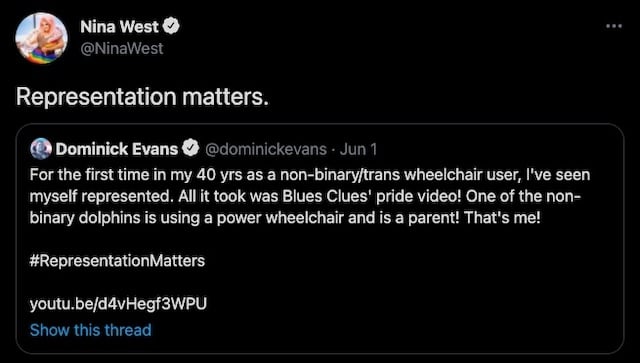Image resolution: width=640 pixels, height=363 pixels.
Task: Open the @NinaWest handle
Action: click(122, 49)
